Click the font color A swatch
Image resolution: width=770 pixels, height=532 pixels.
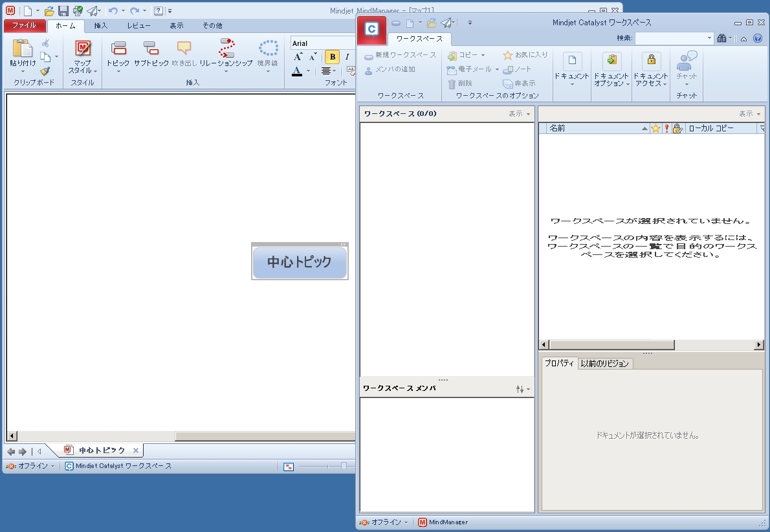pyautogui.click(x=297, y=71)
